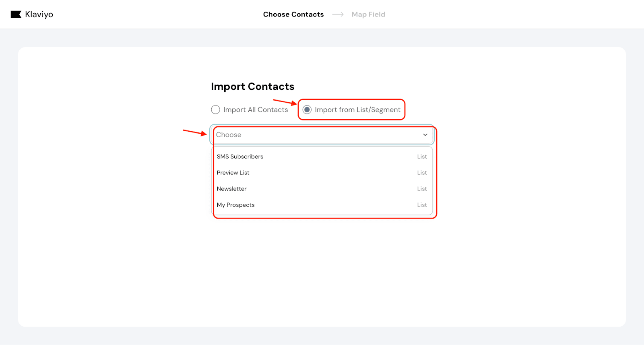
Task: Click the Import Contacts heading
Action: pos(252,87)
